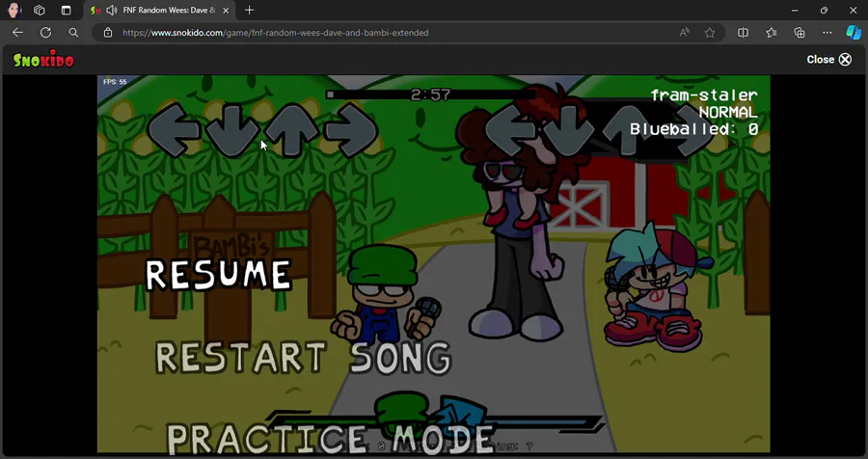View site info via lock icon
The image size is (868, 459).
coord(108,33)
